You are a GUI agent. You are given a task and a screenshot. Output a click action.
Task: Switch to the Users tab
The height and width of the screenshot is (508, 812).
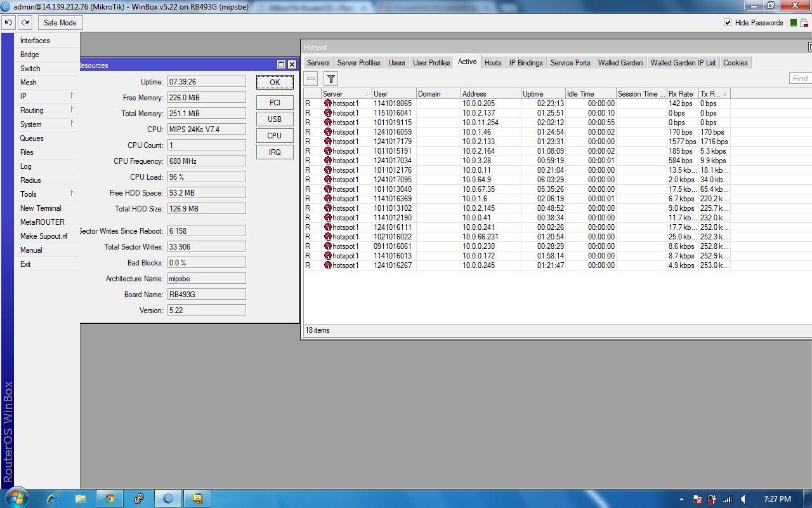tap(396, 63)
